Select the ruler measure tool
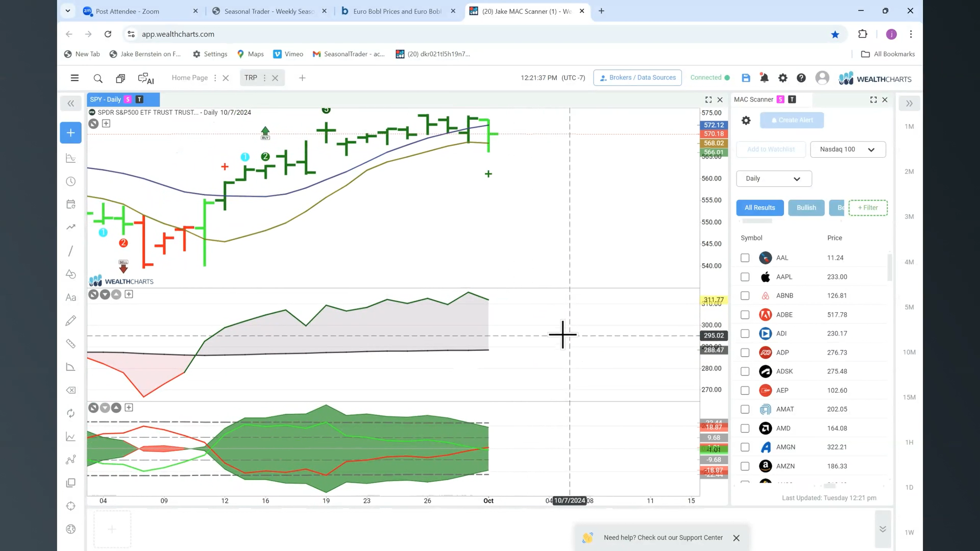This screenshot has width=980, height=551. point(71,344)
